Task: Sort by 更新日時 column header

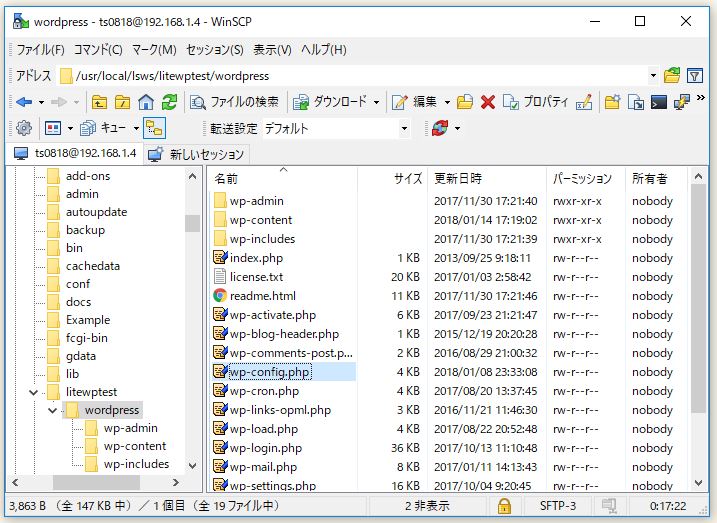Action: pos(487,178)
